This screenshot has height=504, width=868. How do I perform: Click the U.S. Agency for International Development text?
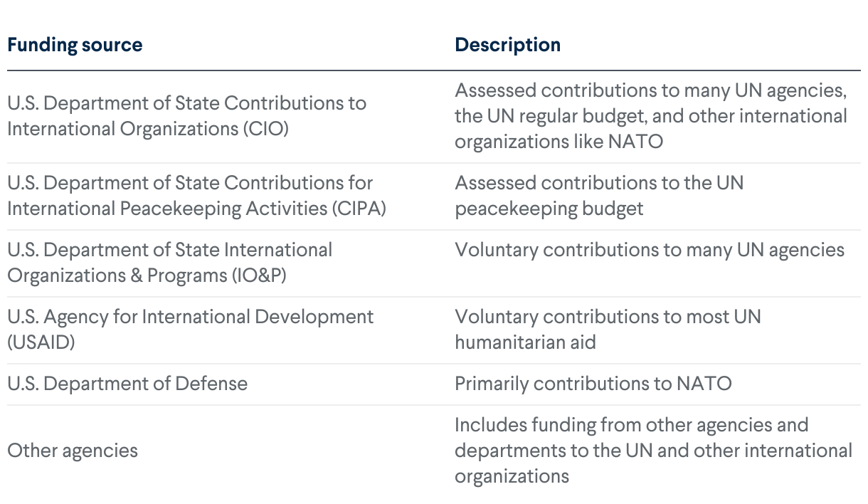pyautogui.click(x=190, y=317)
